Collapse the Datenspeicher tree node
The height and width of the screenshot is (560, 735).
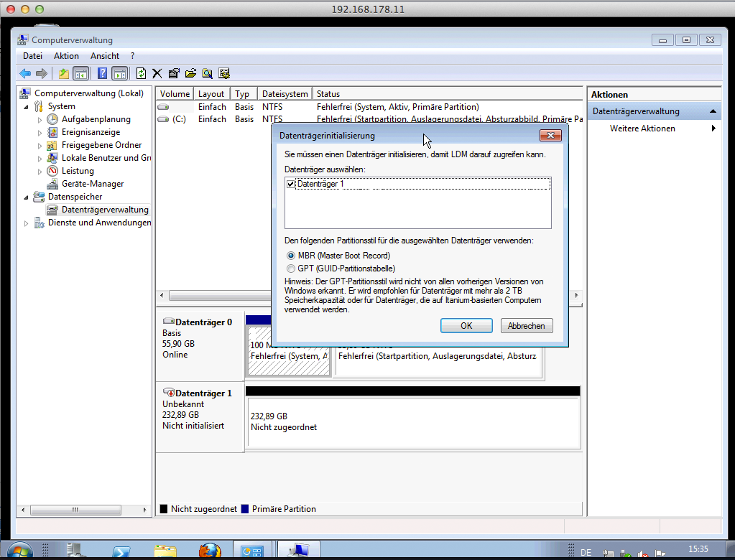point(27,197)
